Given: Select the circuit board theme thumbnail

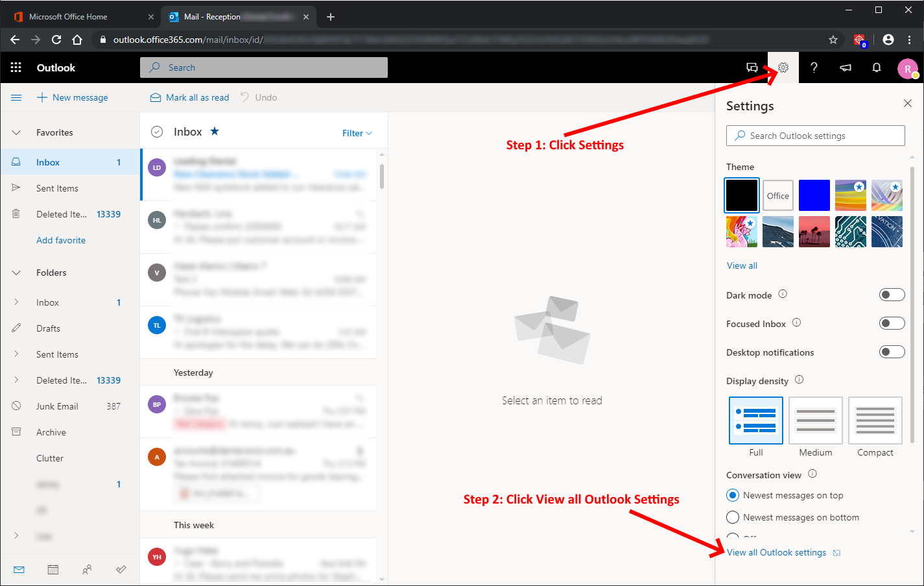Looking at the screenshot, I should [x=851, y=232].
